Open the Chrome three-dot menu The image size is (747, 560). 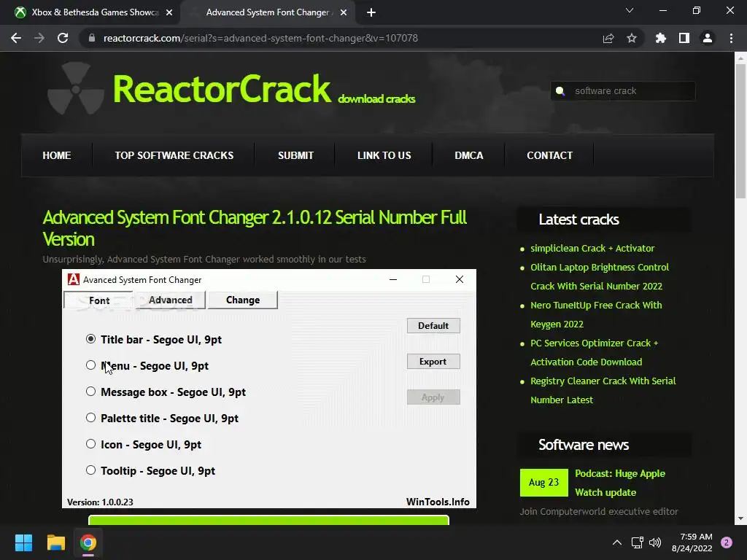(731, 38)
